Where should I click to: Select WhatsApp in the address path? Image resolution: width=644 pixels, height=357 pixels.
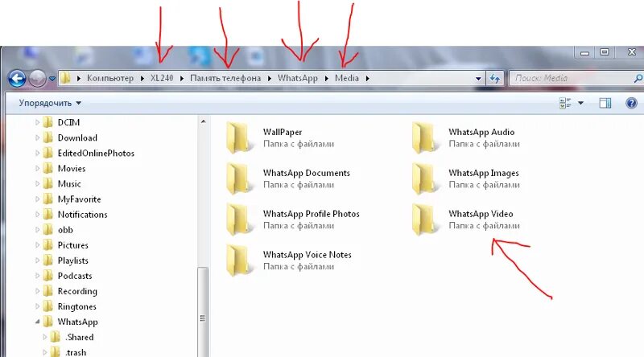coord(298,78)
